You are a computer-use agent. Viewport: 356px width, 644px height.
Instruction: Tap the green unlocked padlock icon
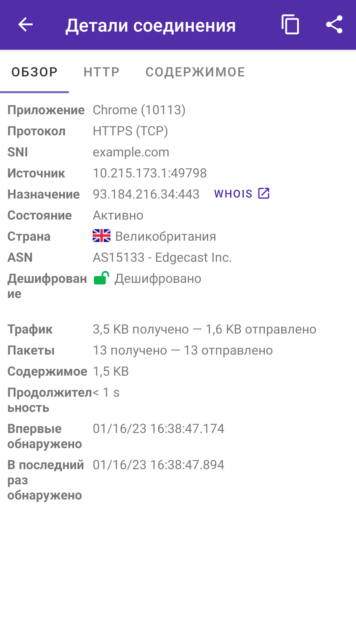(102, 278)
